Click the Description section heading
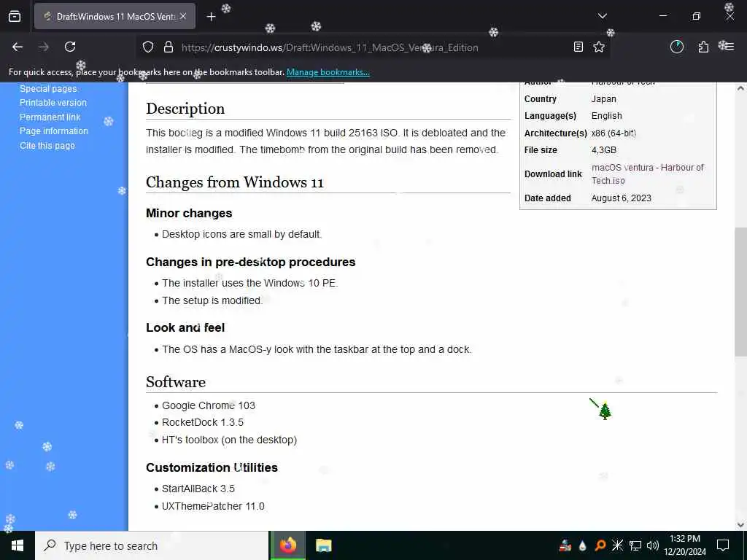Viewport: 747px width, 560px height. (185, 109)
